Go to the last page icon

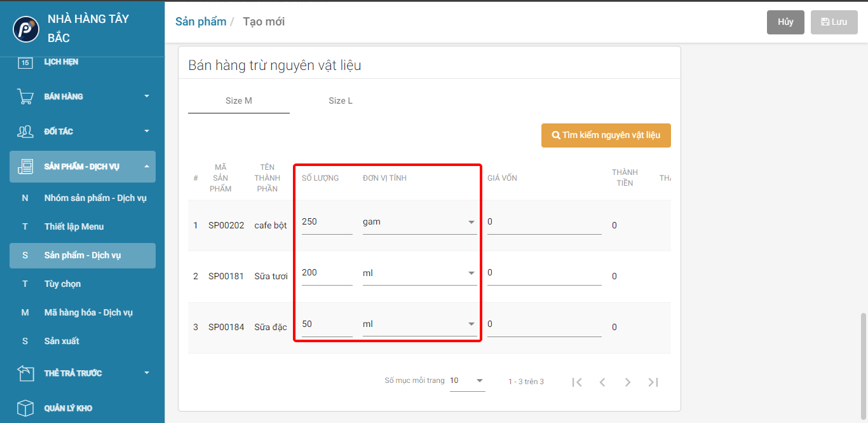tap(653, 382)
